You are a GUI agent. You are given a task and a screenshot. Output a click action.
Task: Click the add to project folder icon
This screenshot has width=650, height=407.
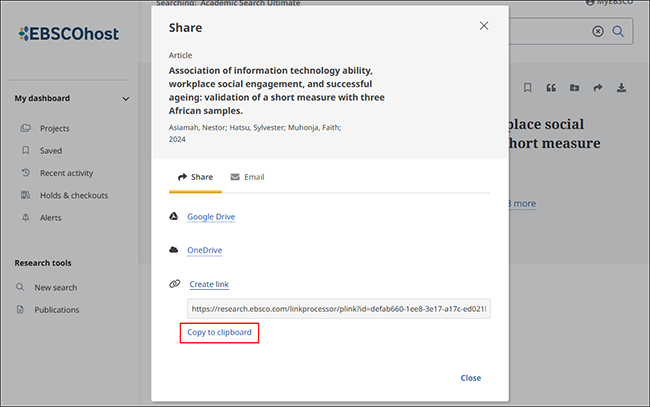574,87
